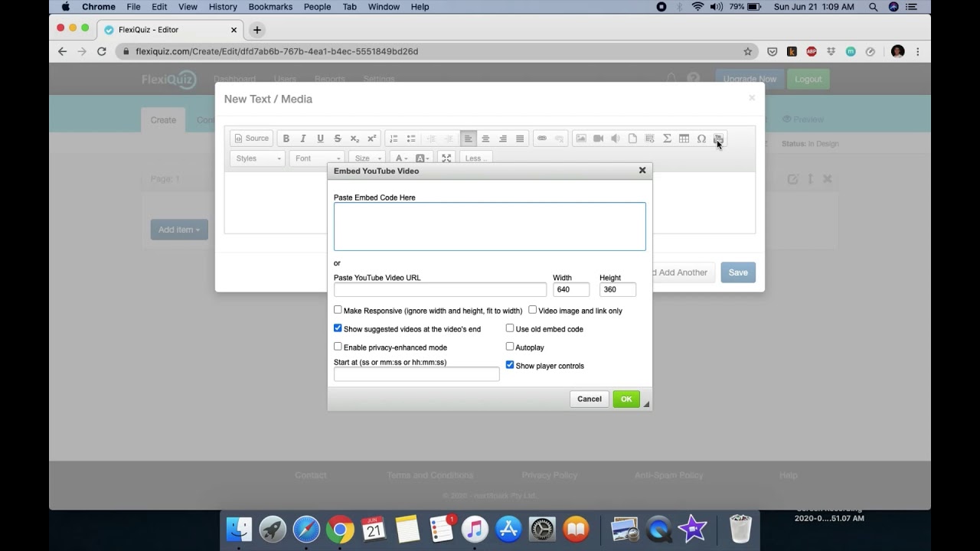Switch to the Create tab
The image size is (980, 551).
[x=163, y=120]
